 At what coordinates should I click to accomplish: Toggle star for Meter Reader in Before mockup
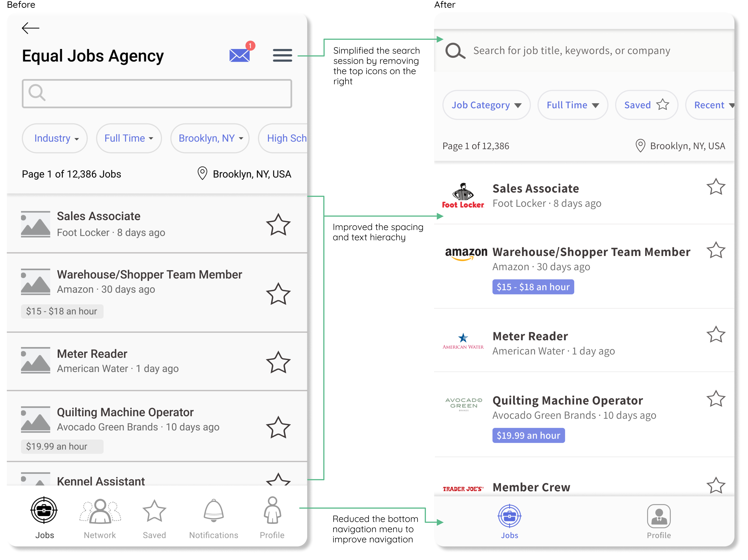[x=278, y=362]
